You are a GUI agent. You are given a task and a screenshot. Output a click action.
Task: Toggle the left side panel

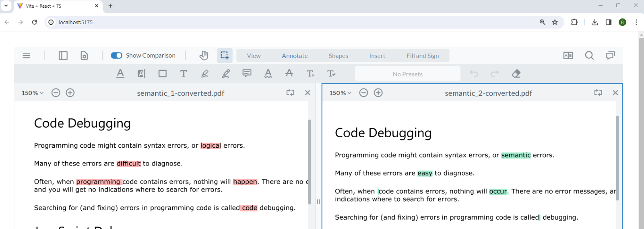coord(63,56)
